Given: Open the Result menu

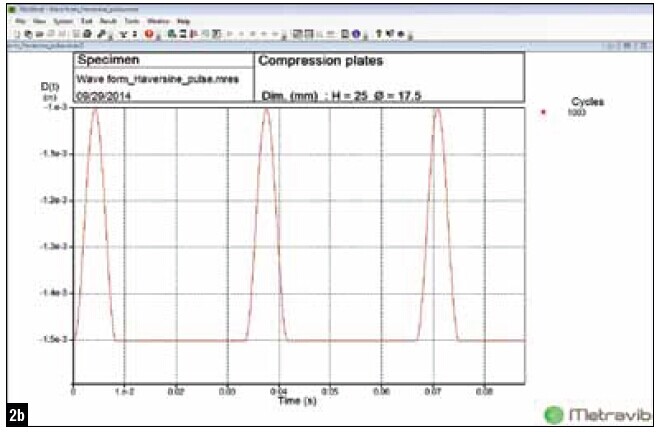Looking at the screenshot, I should coord(103,20).
